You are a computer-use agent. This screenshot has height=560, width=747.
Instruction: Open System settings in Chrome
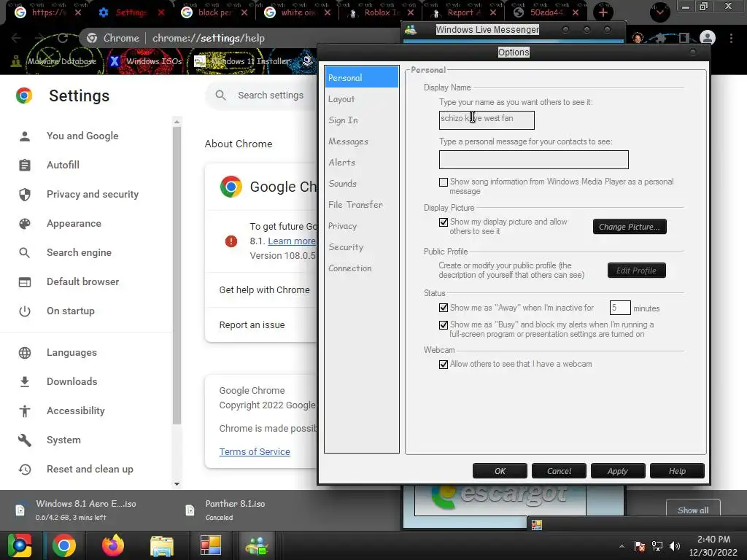[x=63, y=440]
